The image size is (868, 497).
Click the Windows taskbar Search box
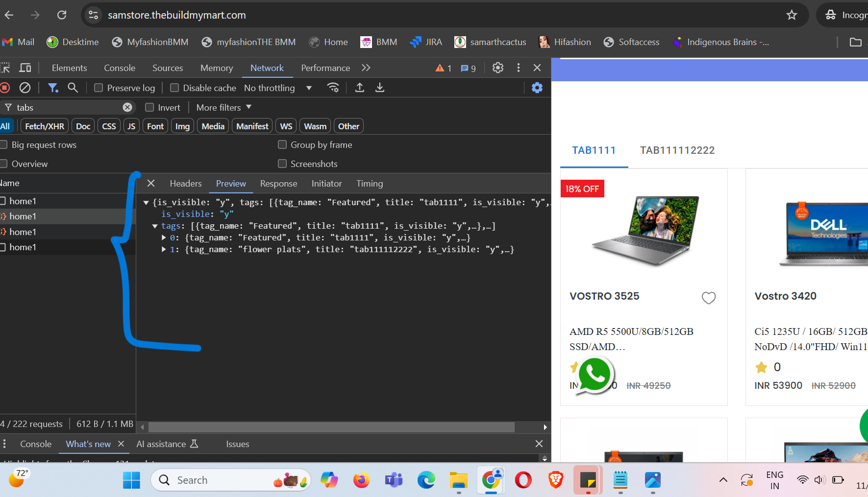tap(231, 480)
